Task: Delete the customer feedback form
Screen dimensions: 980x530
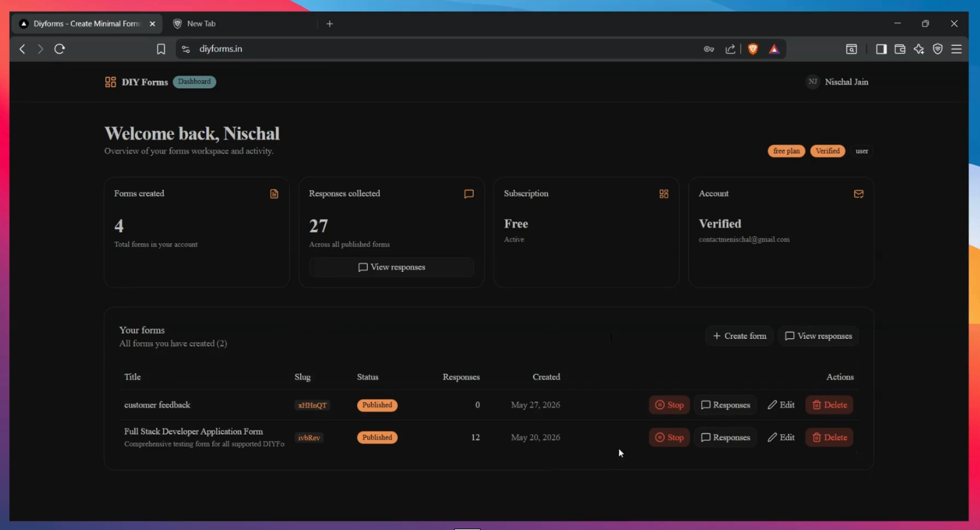Action: click(830, 405)
